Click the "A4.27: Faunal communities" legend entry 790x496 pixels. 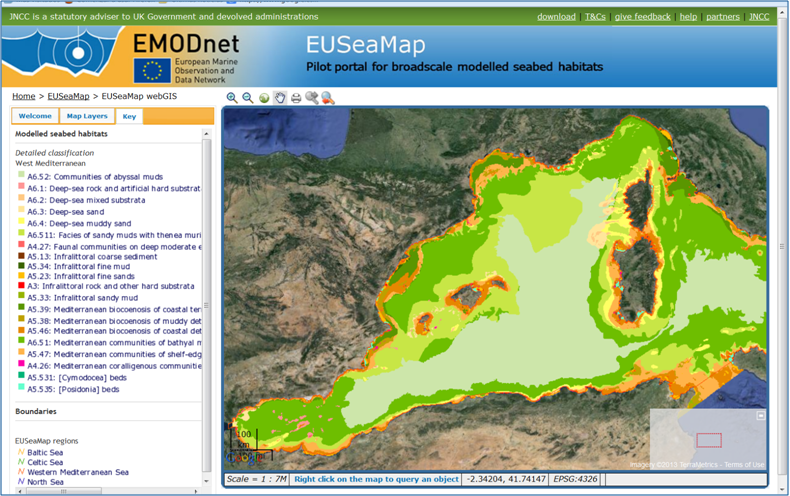click(114, 246)
